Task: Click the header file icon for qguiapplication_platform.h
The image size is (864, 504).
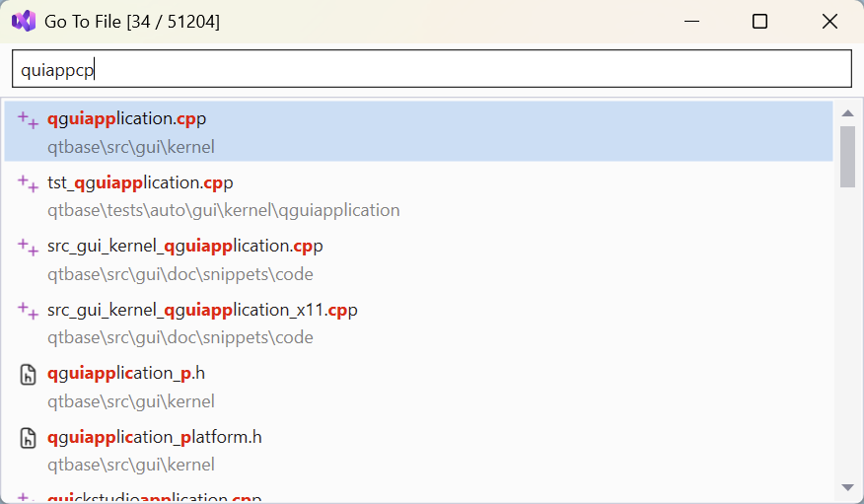Action: [x=29, y=437]
